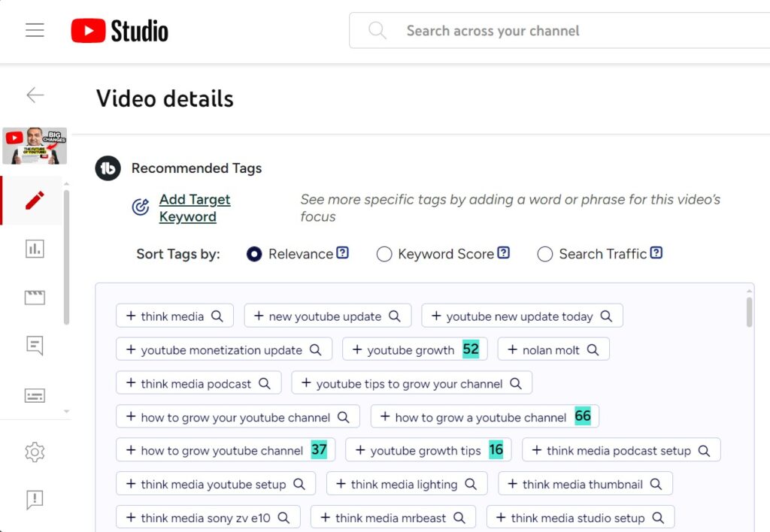The width and height of the screenshot is (770, 532).
Task: Open the video Editor clapperboard icon
Action: click(35, 298)
